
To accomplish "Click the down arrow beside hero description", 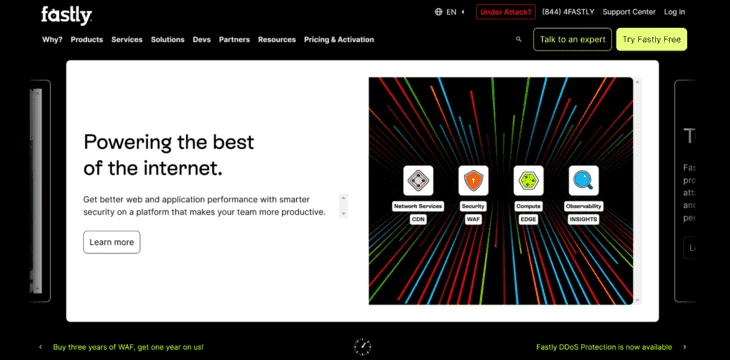I will [344, 213].
